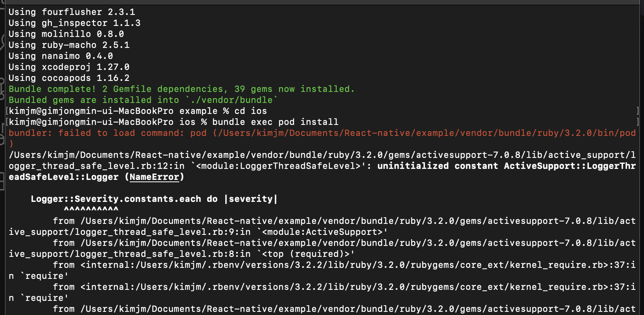Click the right bracket mark on the "cd ios" line
The image size is (644, 315).
pos(637,111)
